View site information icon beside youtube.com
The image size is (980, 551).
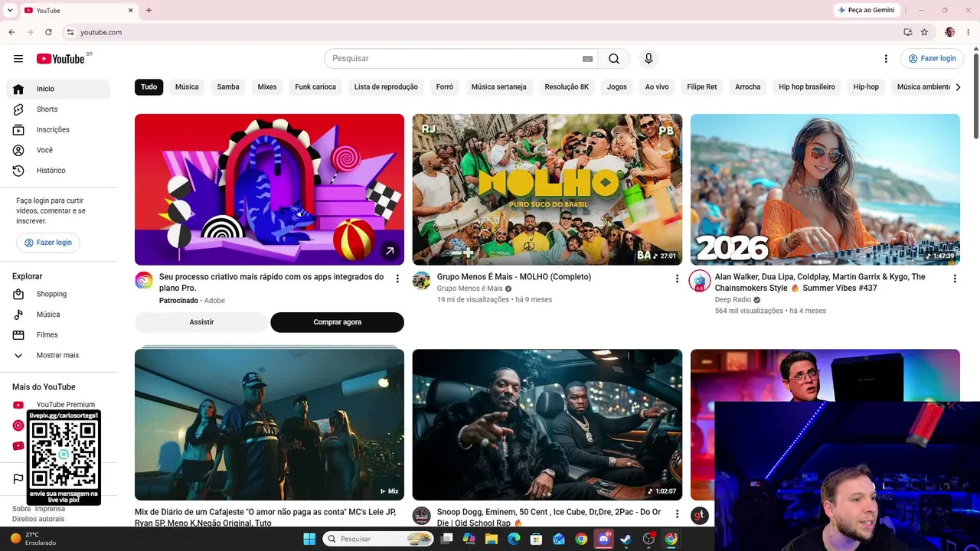tap(70, 32)
